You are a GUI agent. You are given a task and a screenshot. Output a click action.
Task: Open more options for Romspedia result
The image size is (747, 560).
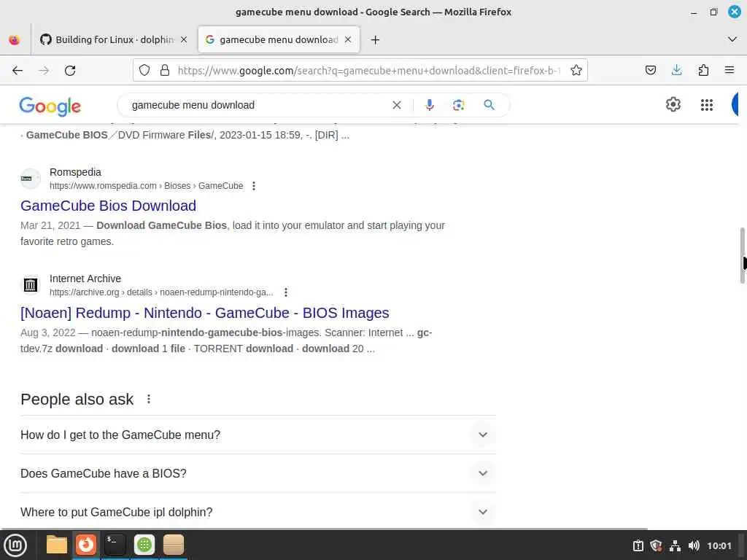(254, 186)
